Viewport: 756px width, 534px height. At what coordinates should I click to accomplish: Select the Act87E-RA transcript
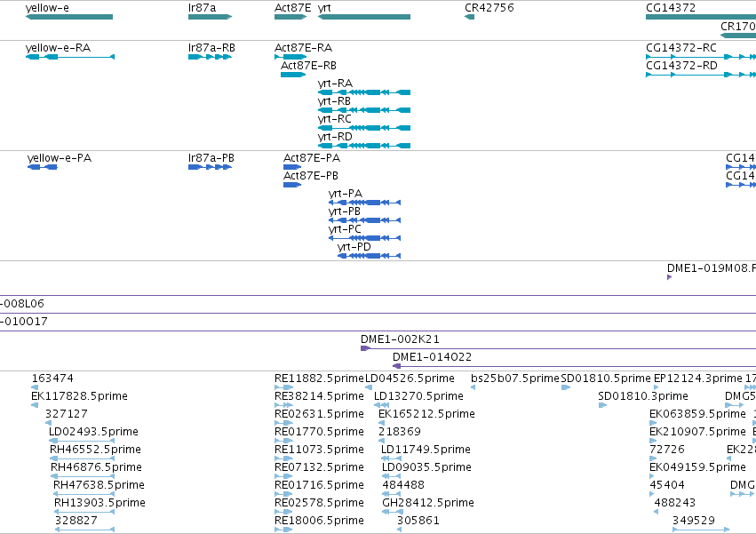290,57
